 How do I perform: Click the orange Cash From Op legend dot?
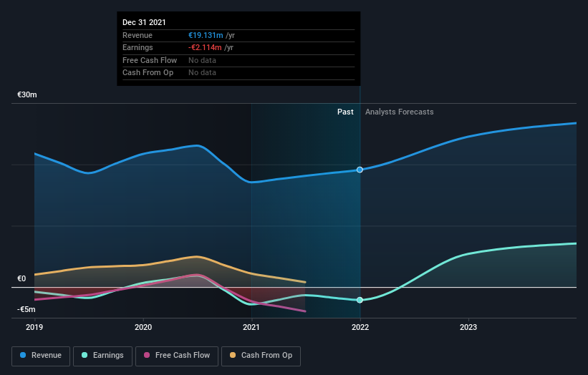click(233, 355)
